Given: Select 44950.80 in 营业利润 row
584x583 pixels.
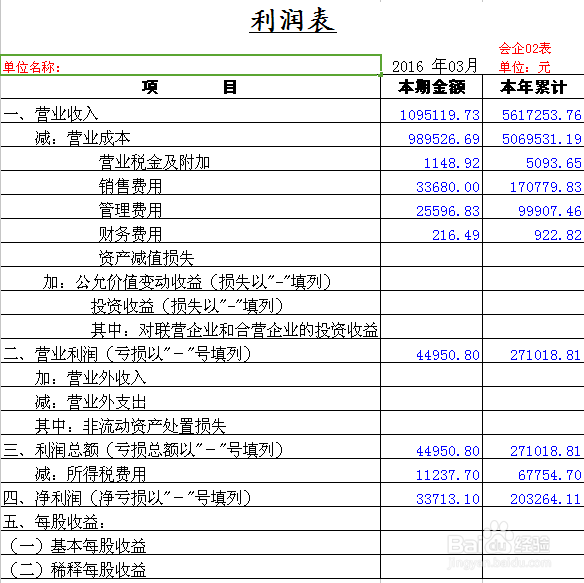Looking at the screenshot, I should click(448, 355).
